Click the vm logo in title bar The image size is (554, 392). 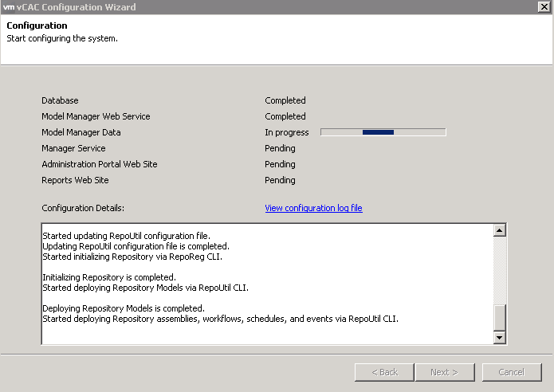(9, 7)
